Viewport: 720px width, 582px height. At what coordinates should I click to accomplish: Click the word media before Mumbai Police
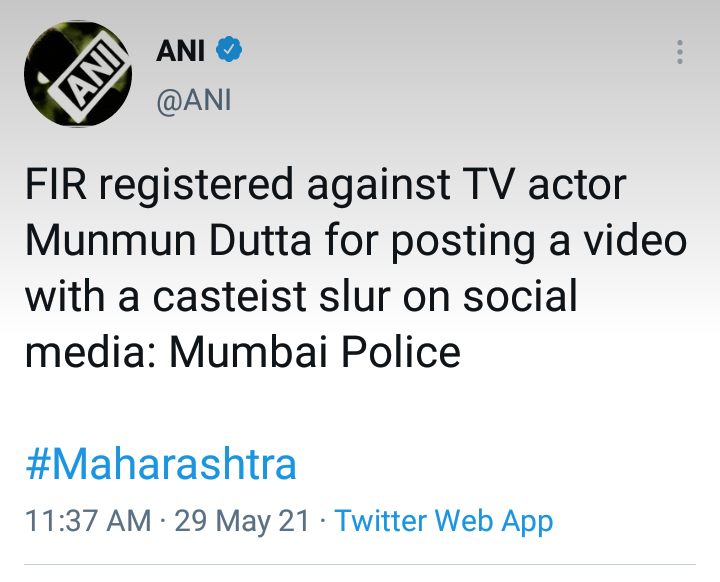87,352
